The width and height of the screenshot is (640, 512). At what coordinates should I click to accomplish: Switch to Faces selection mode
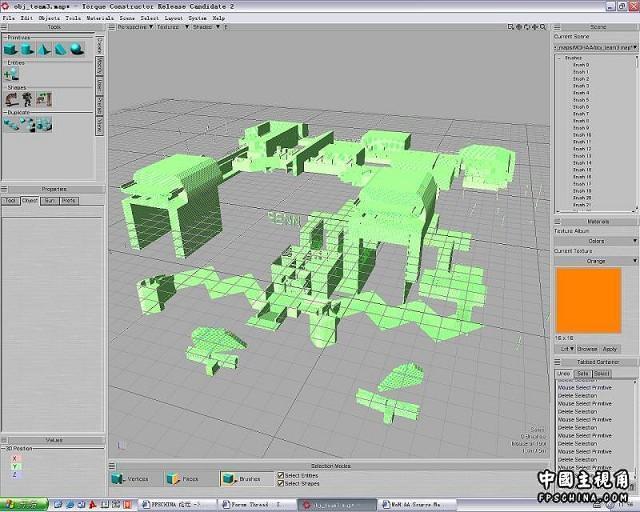pyautogui.click(x=182, y=480)
